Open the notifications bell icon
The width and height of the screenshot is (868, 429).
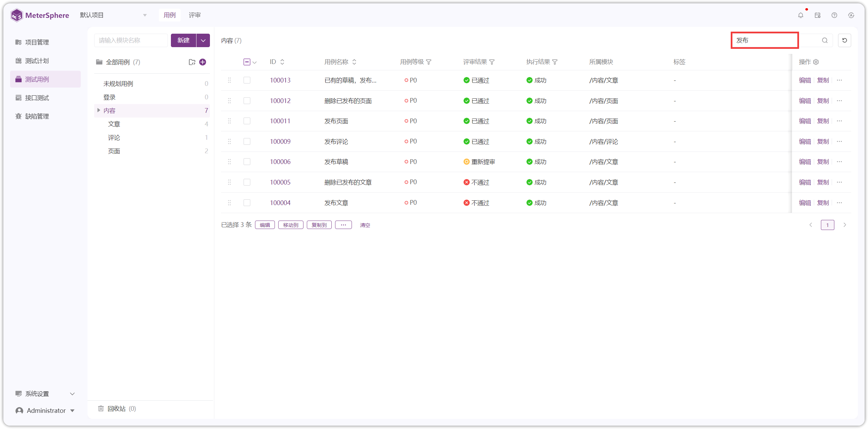(801, 15)
